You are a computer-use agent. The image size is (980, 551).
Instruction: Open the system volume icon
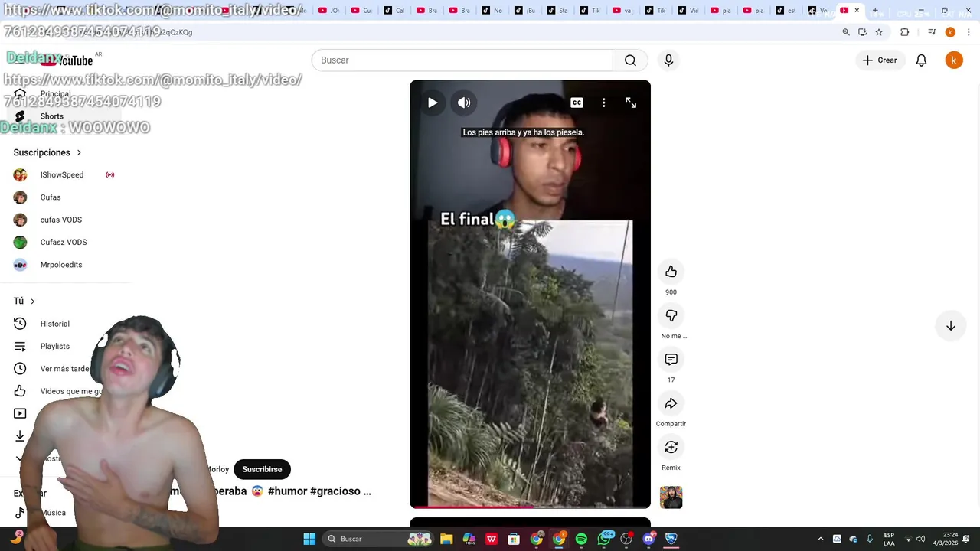920,539
